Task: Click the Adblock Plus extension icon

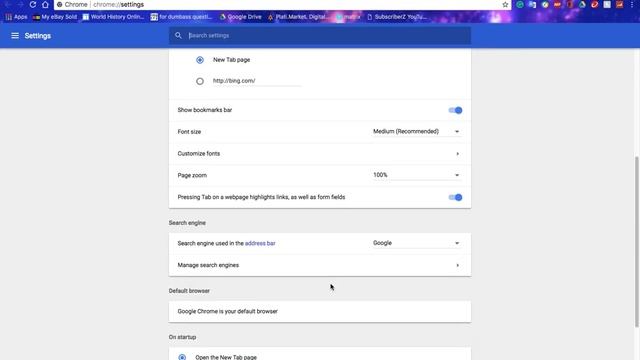Action: click(x=557, y=4)
